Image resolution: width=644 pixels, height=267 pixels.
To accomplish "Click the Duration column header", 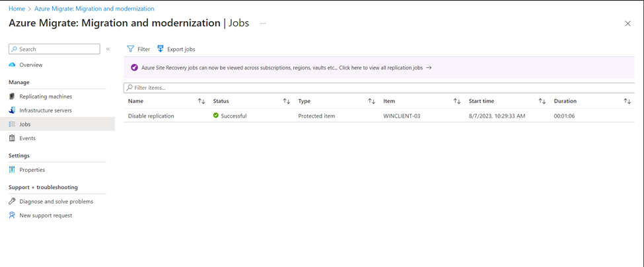I will 565,101.
